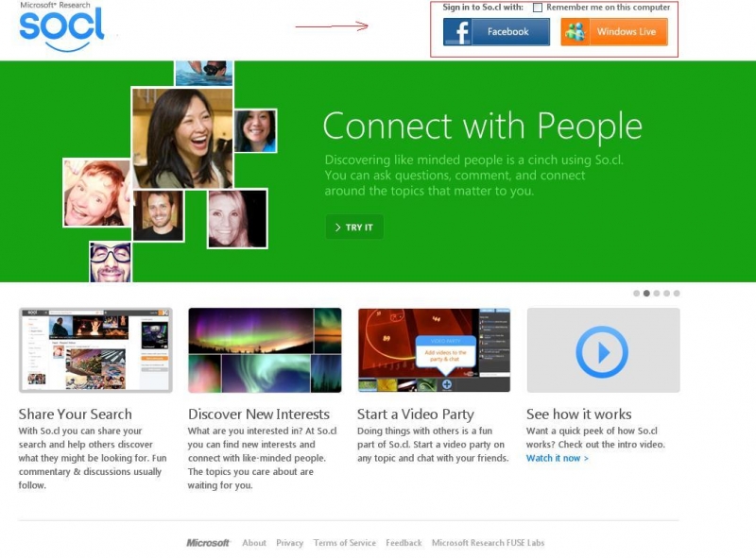Open the Video Party thumbnail
The height and width of the screenshot is (558, 756).
[434, 350]
